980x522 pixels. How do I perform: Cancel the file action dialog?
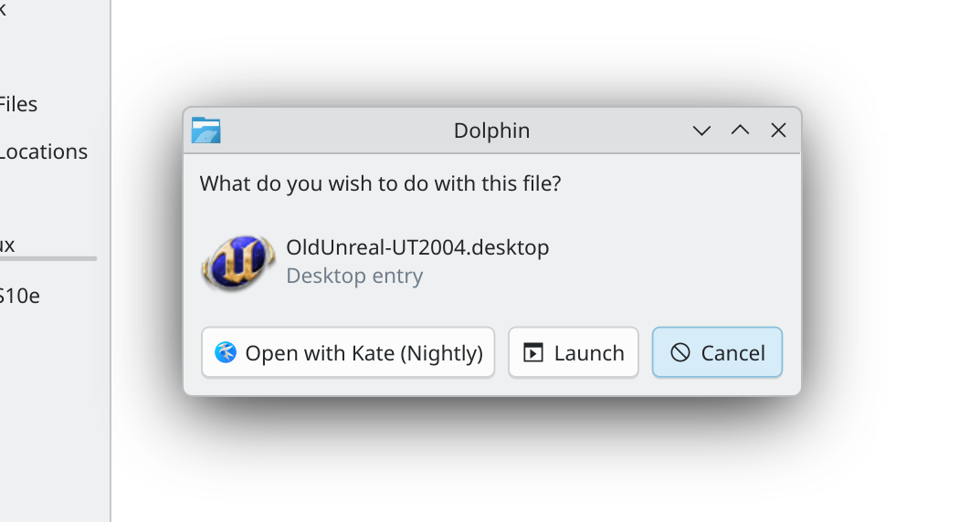(x=717, y=352)
